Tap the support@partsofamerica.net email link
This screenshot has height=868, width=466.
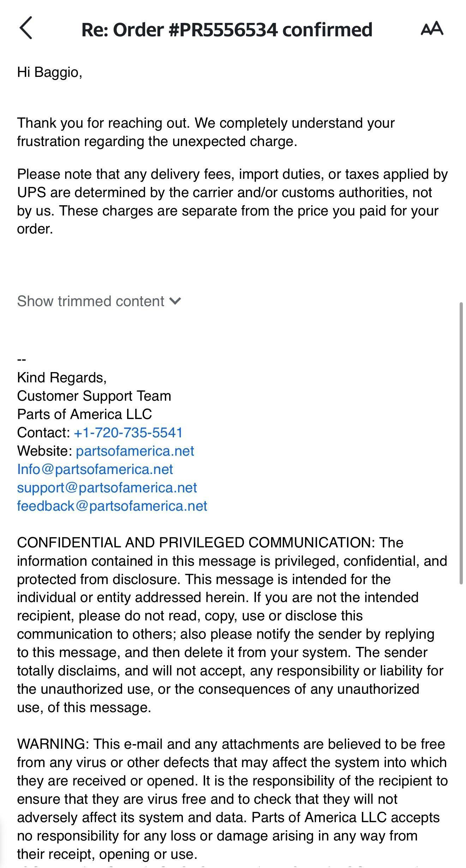[x=107, y=488]
